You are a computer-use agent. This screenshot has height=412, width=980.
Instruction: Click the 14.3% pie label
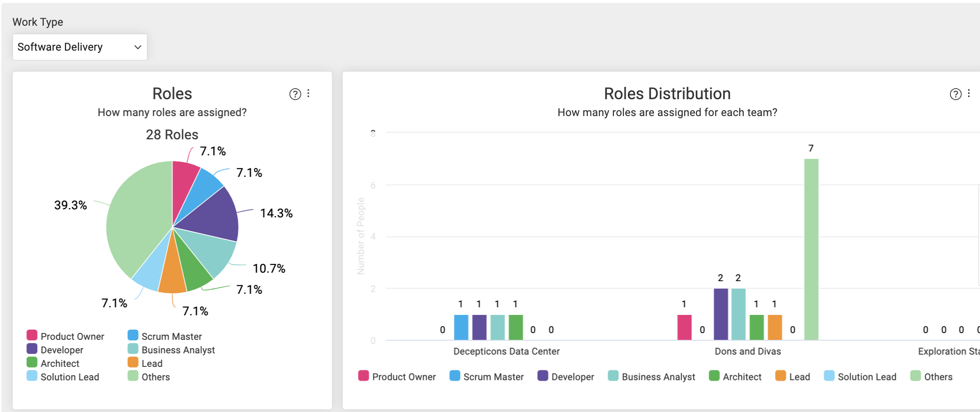point(276,213)
